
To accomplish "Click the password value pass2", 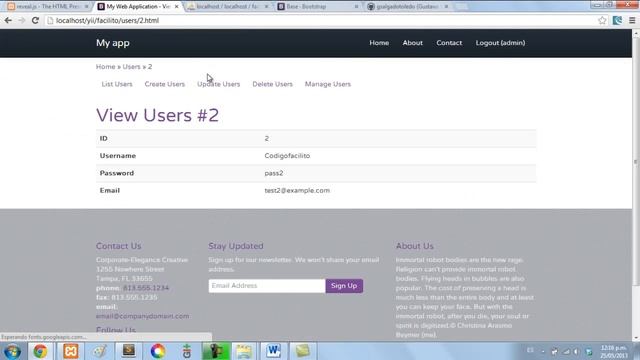I will pyautogui.click(x=273, y=173).
